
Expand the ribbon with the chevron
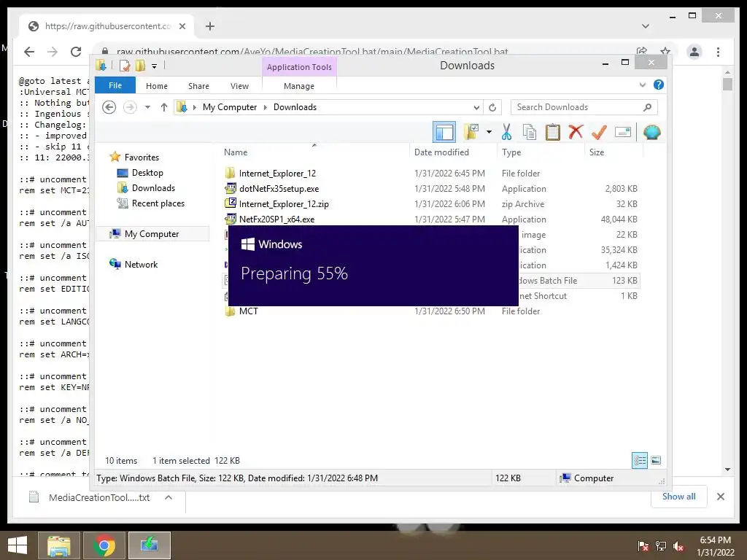642,85
